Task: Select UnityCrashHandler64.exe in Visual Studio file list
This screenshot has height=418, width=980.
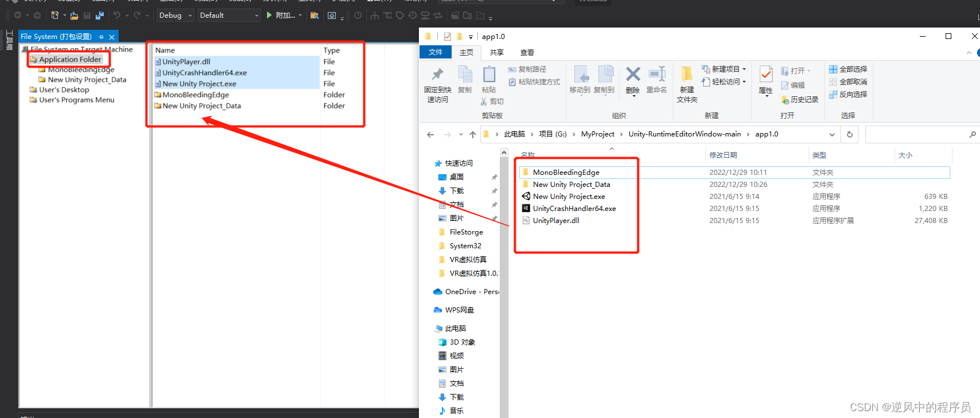Action: [x=205, y=73]
